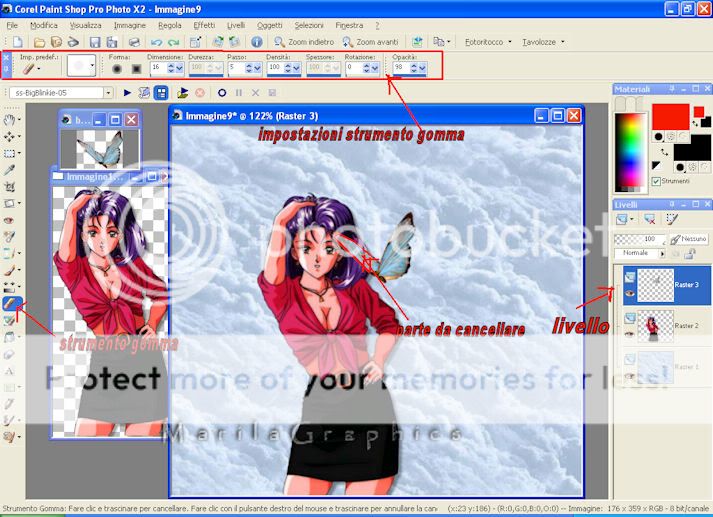Click the Print icon
713x517 pixels.
pyautogui.click(x=134, y=42)
